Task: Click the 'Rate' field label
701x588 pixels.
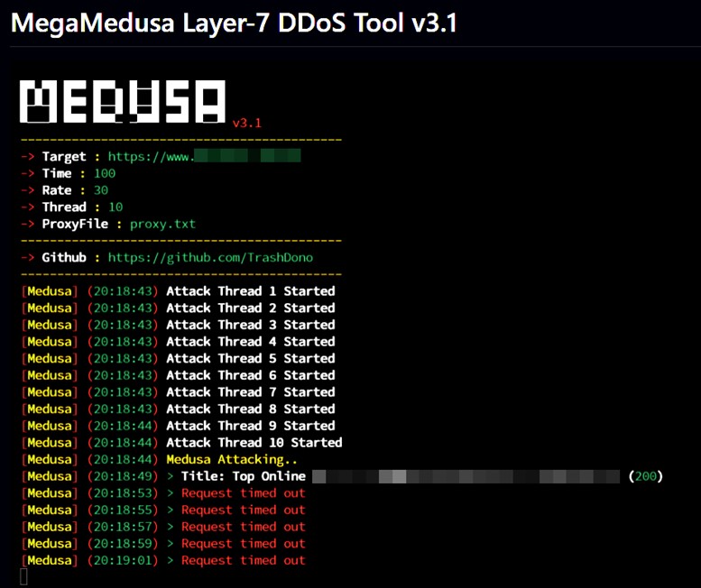Action: tap(57, 190)
